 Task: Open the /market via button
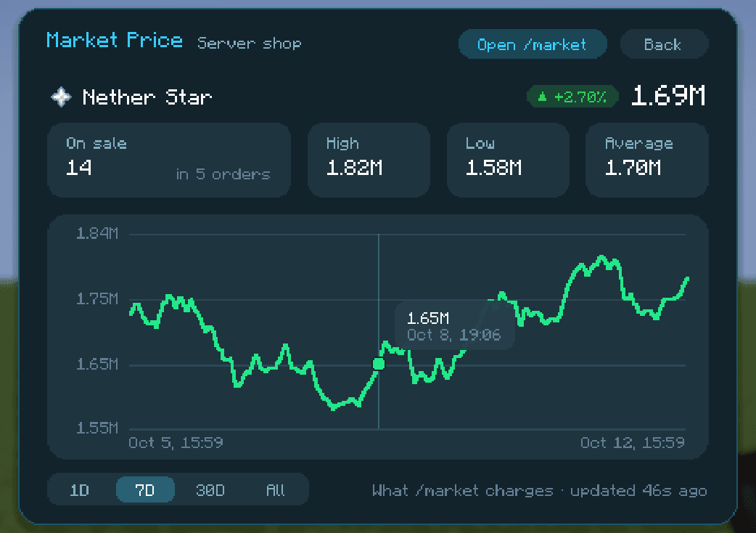coord(533,44)
